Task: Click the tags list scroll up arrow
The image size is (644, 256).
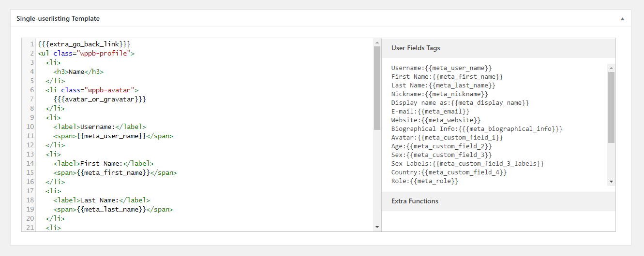Action: [x=611, y=68]
